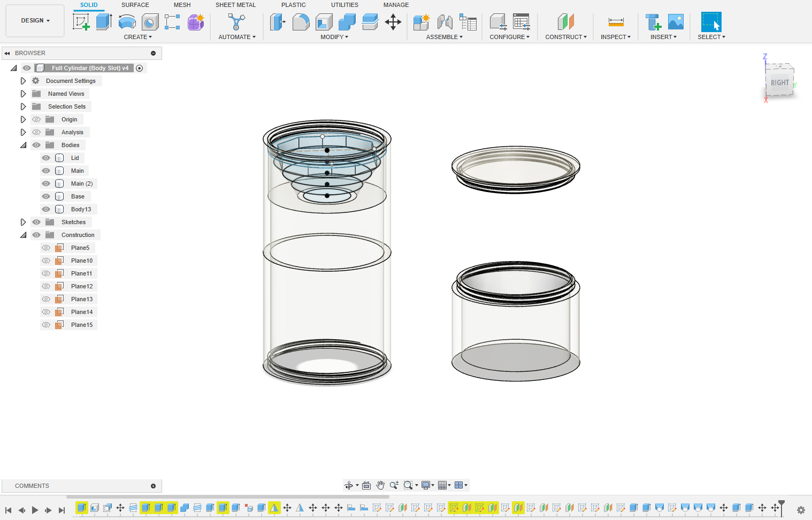Image resolution: width=812 pixels, height=520 pixels.
Task: Open the Create dropdown menu
Action: point(137,37)
